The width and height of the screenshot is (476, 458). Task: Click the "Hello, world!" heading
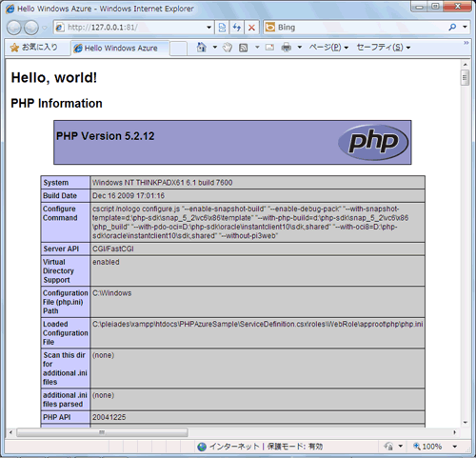pyautogui.click(x=54, y=77)
